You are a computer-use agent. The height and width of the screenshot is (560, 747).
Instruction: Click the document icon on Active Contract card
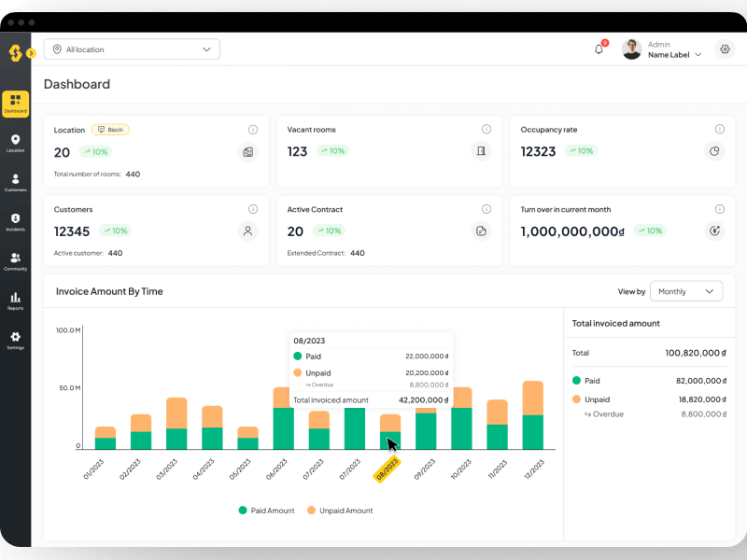tap(481, 231)
